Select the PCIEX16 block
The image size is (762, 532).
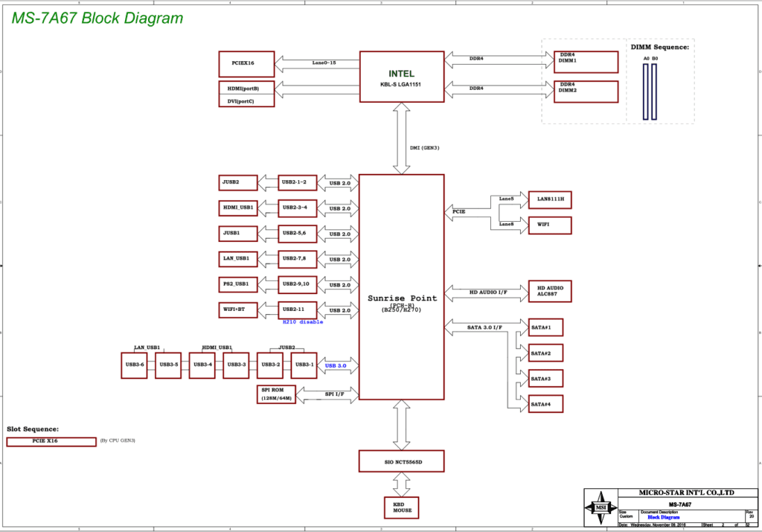coord(246,64)
